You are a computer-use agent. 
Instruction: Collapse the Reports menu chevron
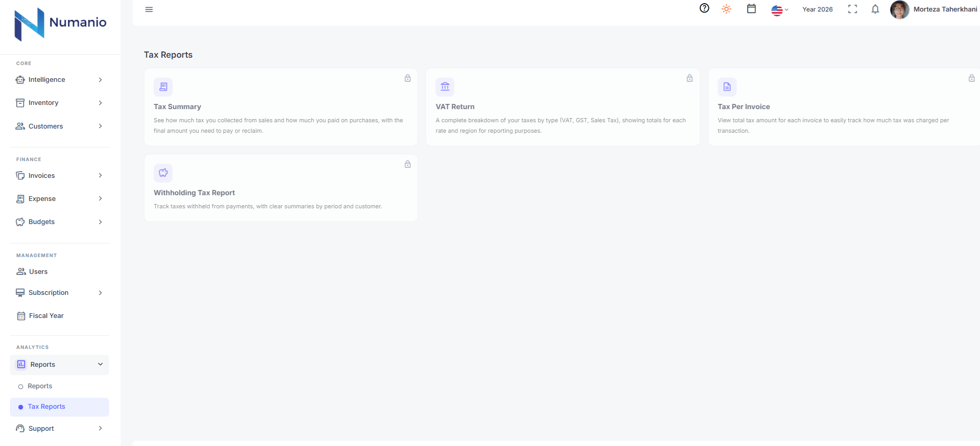100,364
